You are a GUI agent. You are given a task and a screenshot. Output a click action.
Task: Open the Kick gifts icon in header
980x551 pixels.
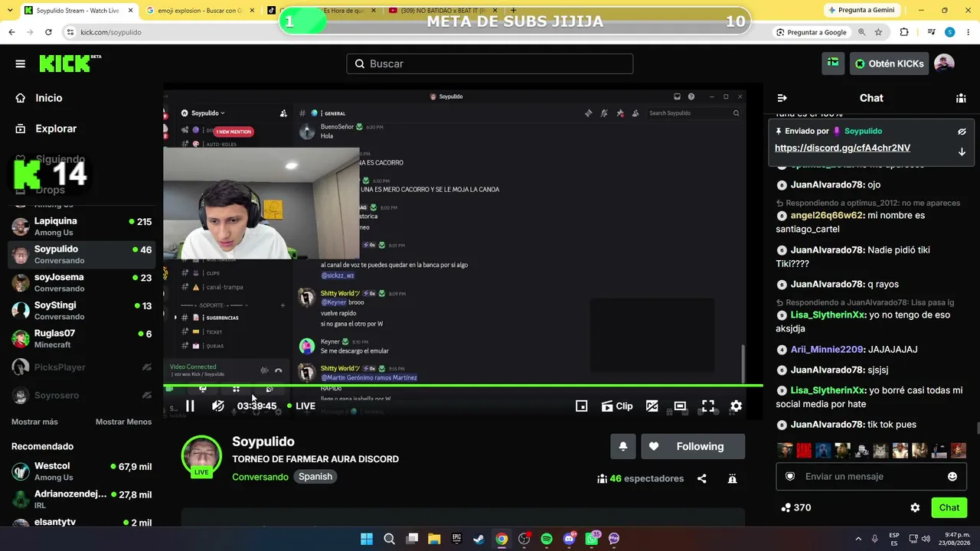pos(833,64)
